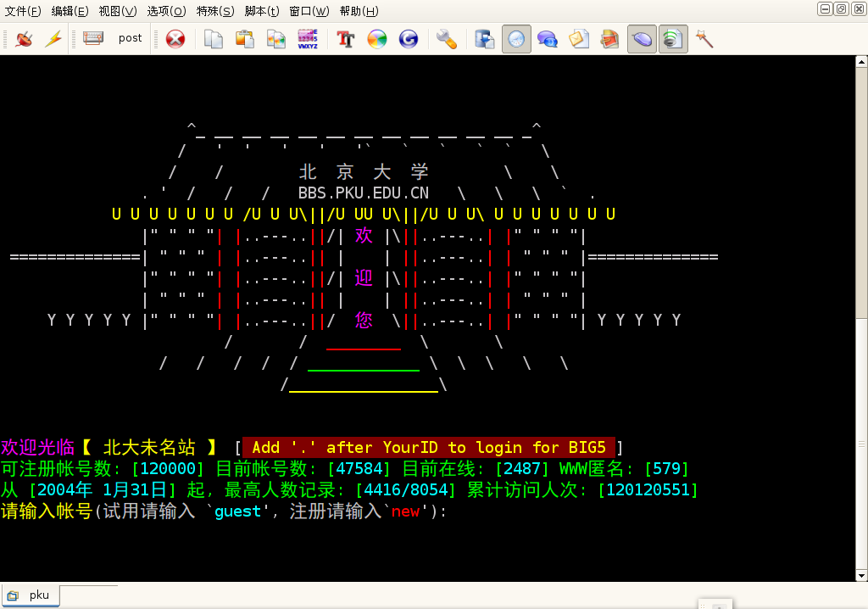This screenshot has height=609, width=868.
Task: Toggle the mouse support button
Action: point(642,39)
